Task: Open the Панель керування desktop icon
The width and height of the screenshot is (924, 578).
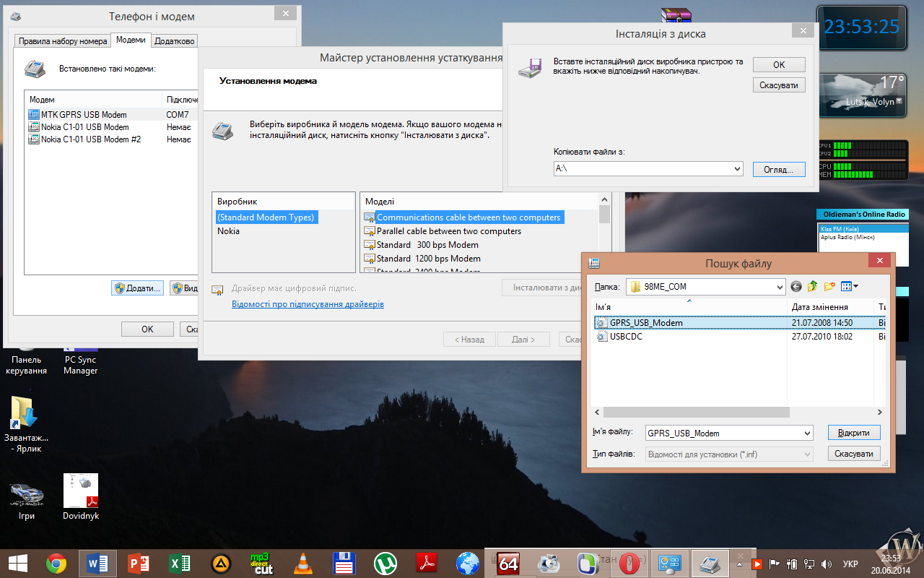Action: tap(27, 360)
